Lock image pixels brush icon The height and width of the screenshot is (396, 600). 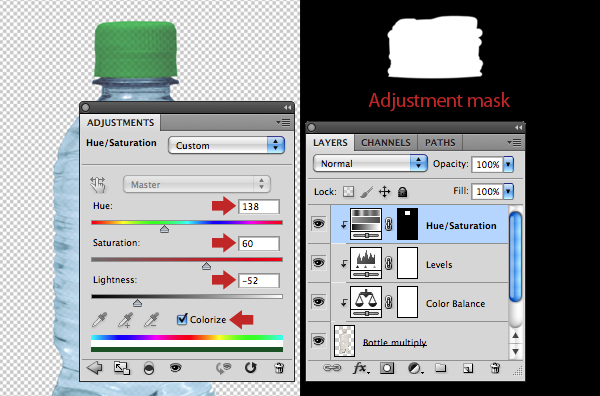pos(367,192)
